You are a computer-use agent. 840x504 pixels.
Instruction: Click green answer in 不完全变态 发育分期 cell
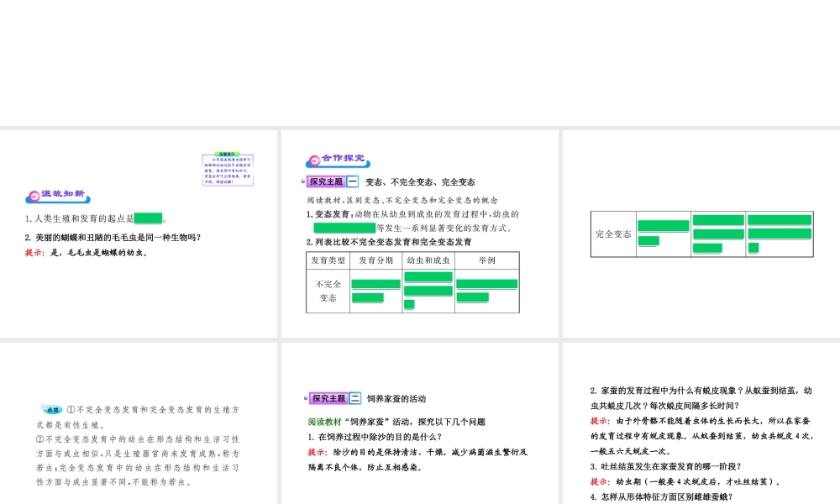(375, 291)
